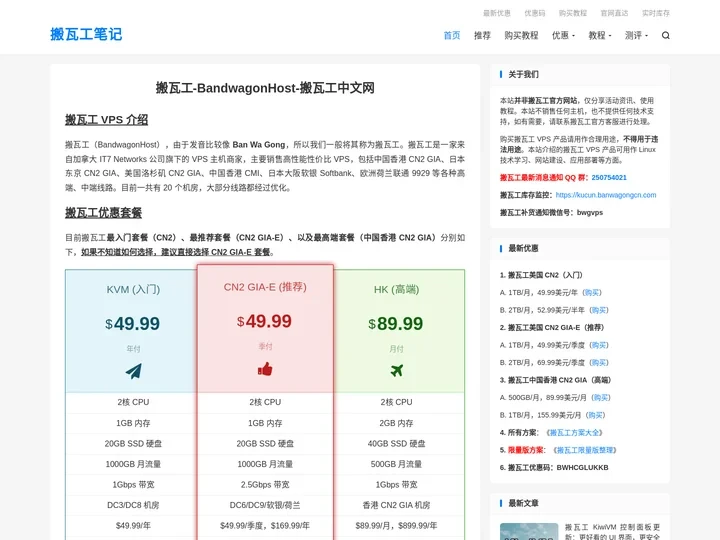Click the paper plane icon in KVM plan
The height and width of the screenshot is (540, 720).
[134, 371]
